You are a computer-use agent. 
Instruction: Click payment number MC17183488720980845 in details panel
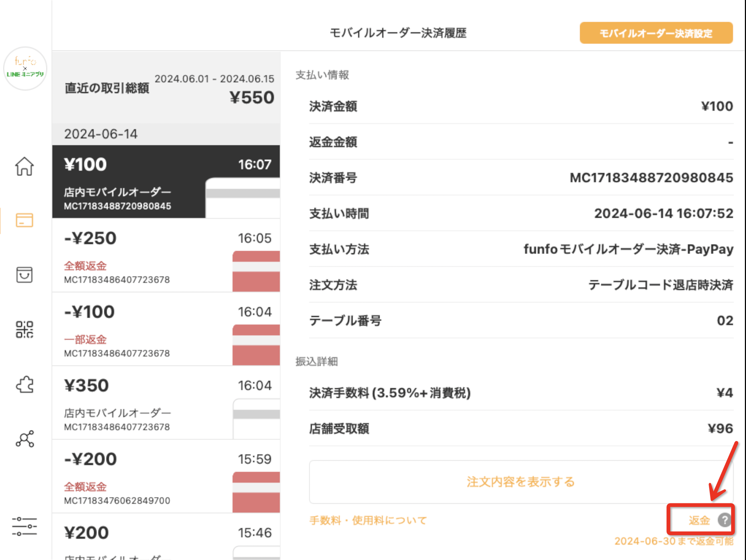click(651, 178)
